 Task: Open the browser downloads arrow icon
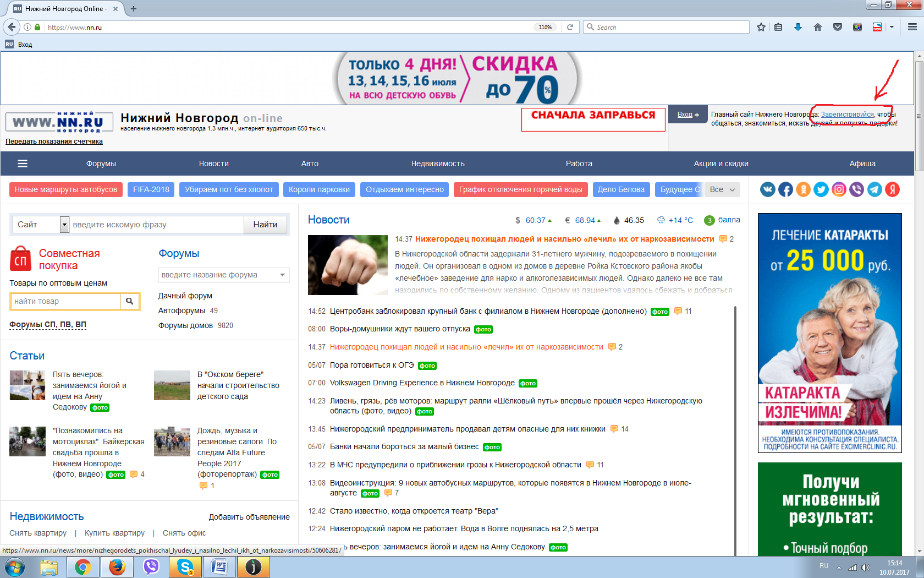point(798,27)
